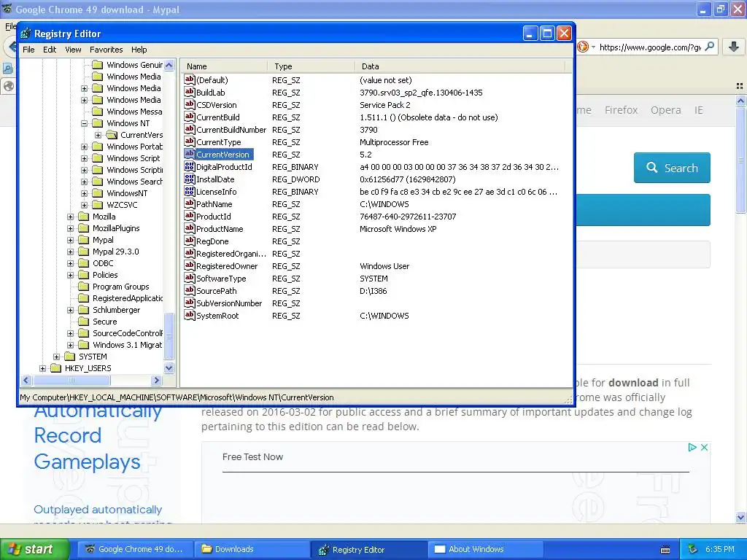This screenshot has height=560, width=747.
Task: Click the blue Search button on webpage
Action: 672,168
